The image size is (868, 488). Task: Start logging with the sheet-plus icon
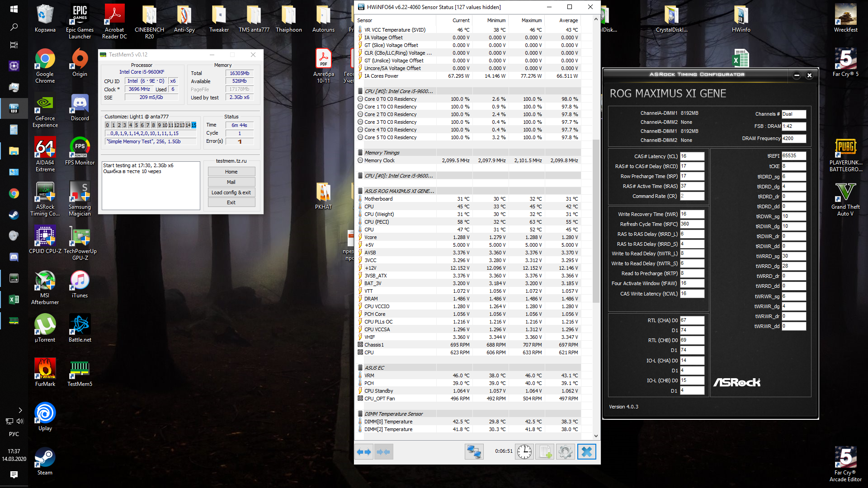click(545, 451)
